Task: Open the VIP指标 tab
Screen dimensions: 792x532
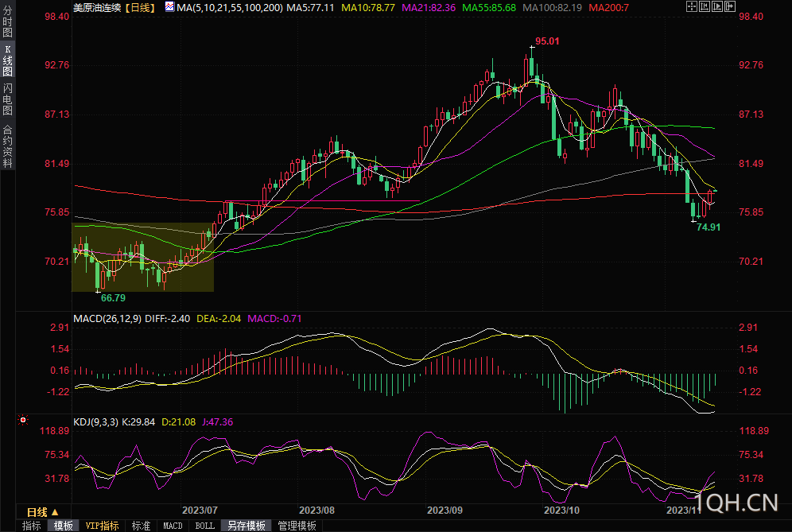Action: [x=103, y=526]
